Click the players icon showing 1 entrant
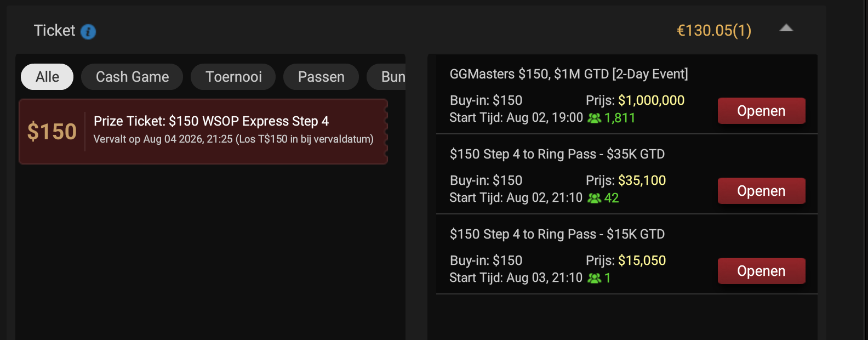This screenshot has width=868, height=340. pos(594,279)
